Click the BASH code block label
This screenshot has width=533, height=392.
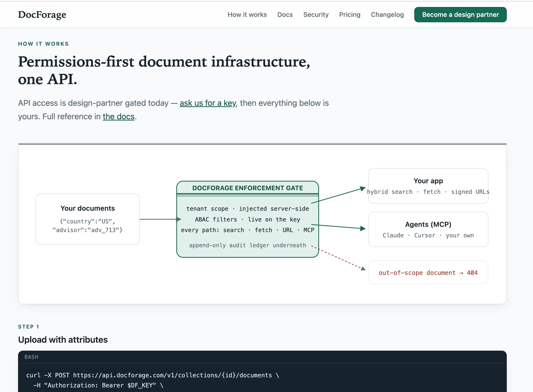click(31, 357)
